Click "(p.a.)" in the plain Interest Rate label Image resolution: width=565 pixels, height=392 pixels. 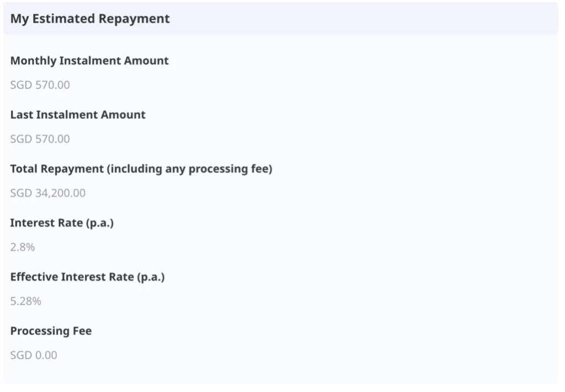point(99,223)
